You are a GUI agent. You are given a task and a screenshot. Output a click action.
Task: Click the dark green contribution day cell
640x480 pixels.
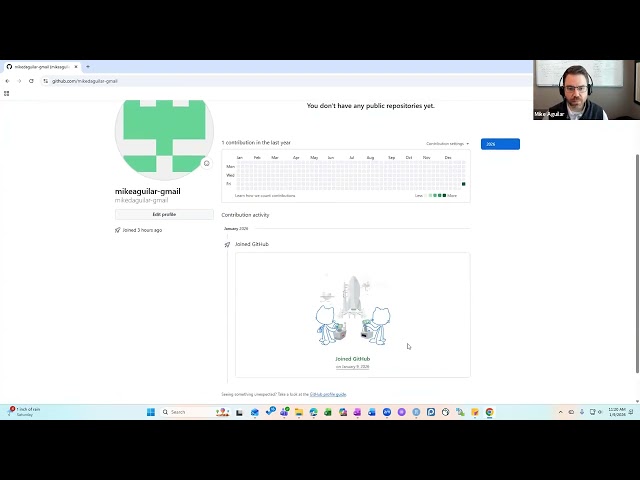[x=463, y=184]
